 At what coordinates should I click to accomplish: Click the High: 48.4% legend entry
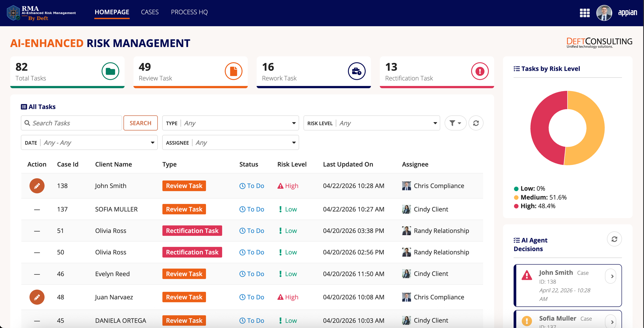(x=535, y=206)
